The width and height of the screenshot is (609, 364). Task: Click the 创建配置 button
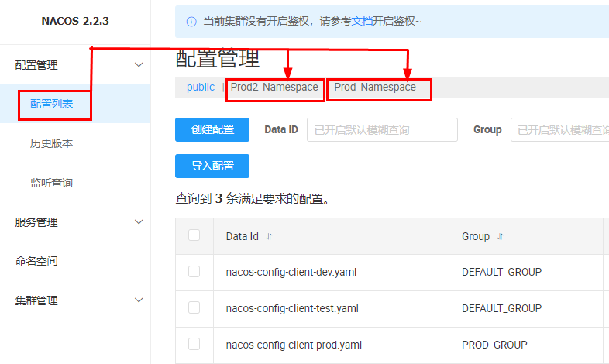[x=212, y=129]
